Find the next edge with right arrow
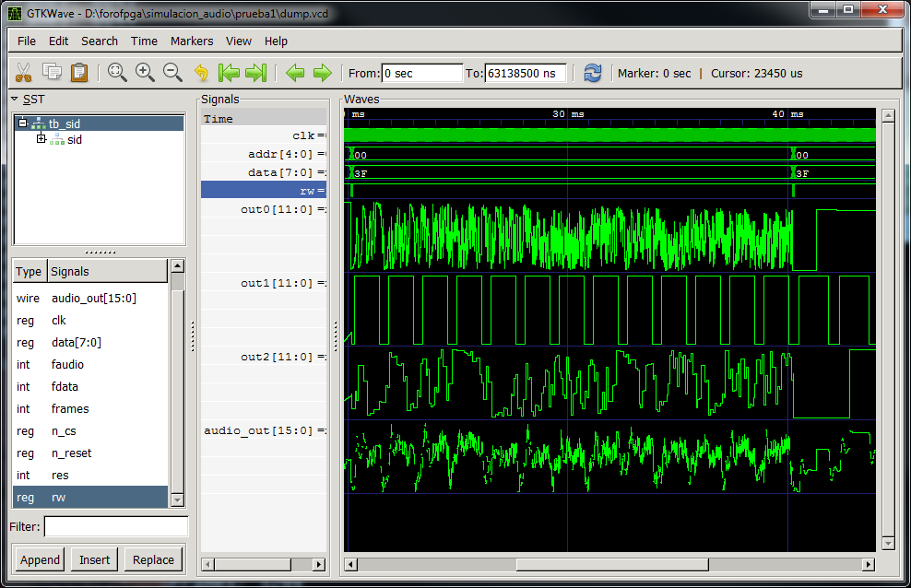Image resolution: width=911 pixels, height=588 pixels. click(x=322, y=73)
